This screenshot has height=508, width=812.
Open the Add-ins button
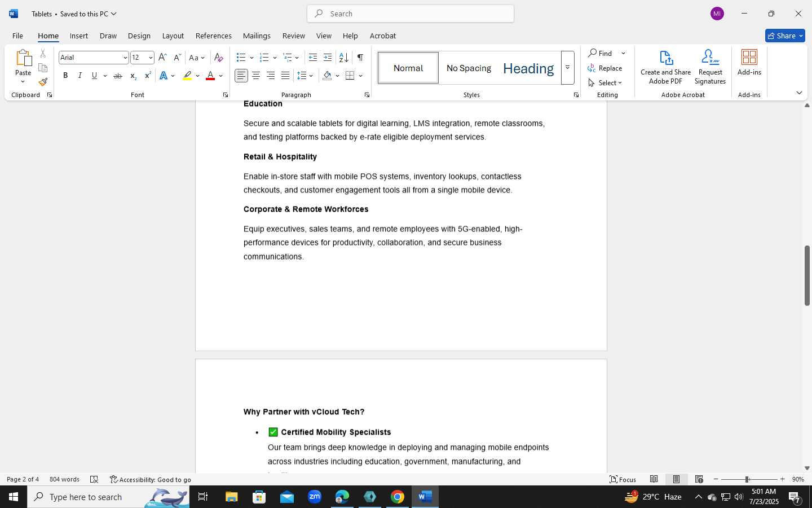[749, 63]
